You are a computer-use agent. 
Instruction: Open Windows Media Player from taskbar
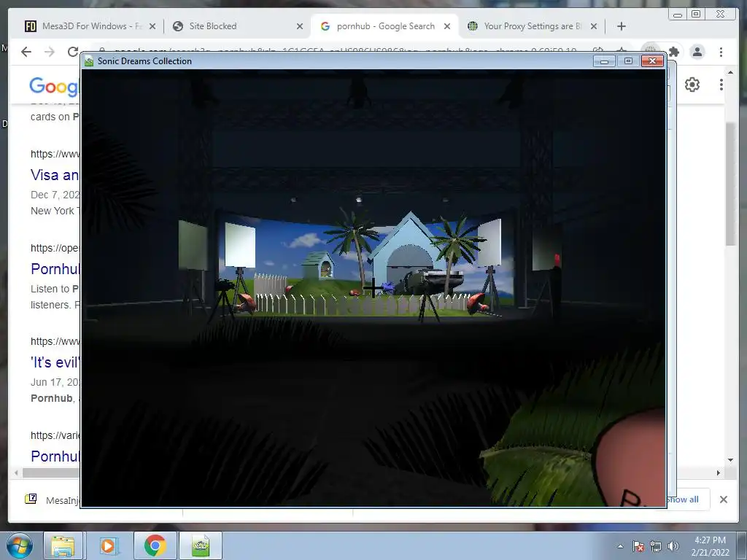point(108,545)
